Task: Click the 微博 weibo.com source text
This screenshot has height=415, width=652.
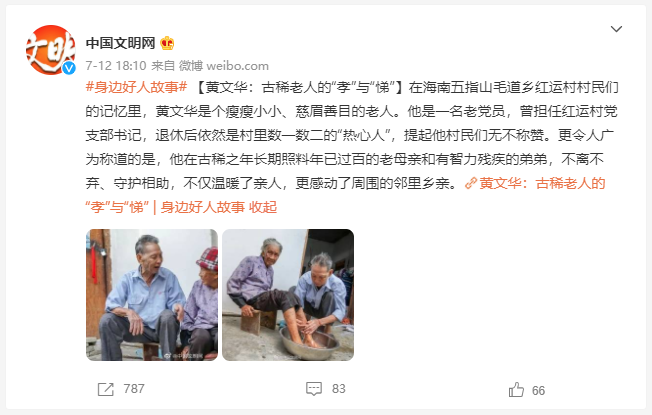Action: tap(224, 66)
